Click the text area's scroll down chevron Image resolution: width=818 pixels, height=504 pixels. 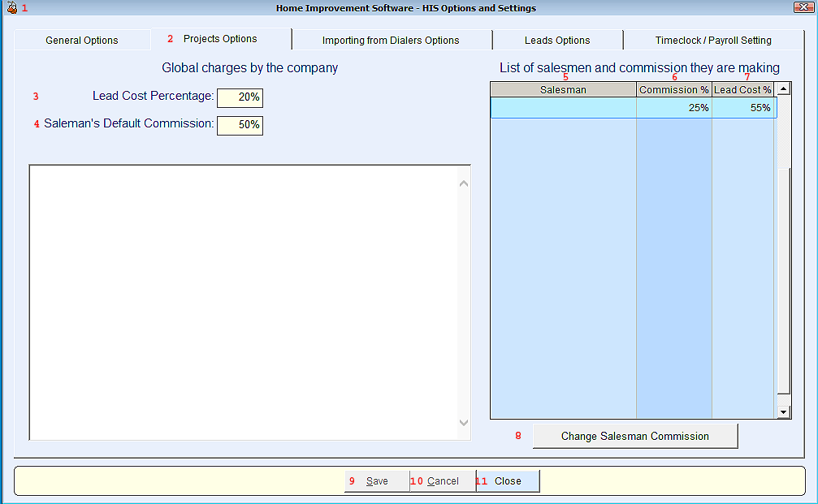click(x=464, y=422)
